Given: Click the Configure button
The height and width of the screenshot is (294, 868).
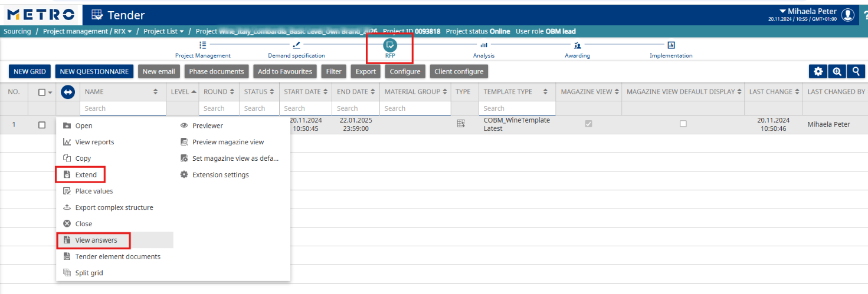Looking at the screenshot, I should click(x=405, y=71).
